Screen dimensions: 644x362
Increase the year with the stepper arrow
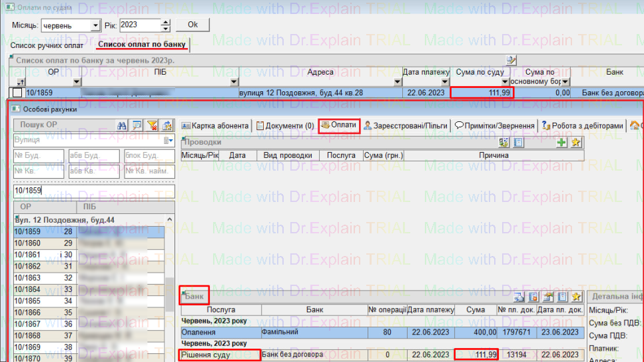pyautogui.click(x=166, y=22)
